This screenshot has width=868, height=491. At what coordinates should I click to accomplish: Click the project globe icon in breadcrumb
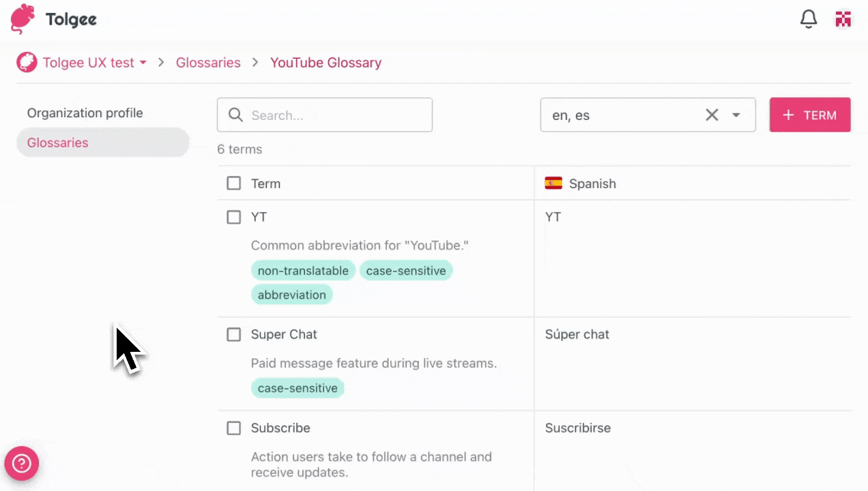click(27, 62)
